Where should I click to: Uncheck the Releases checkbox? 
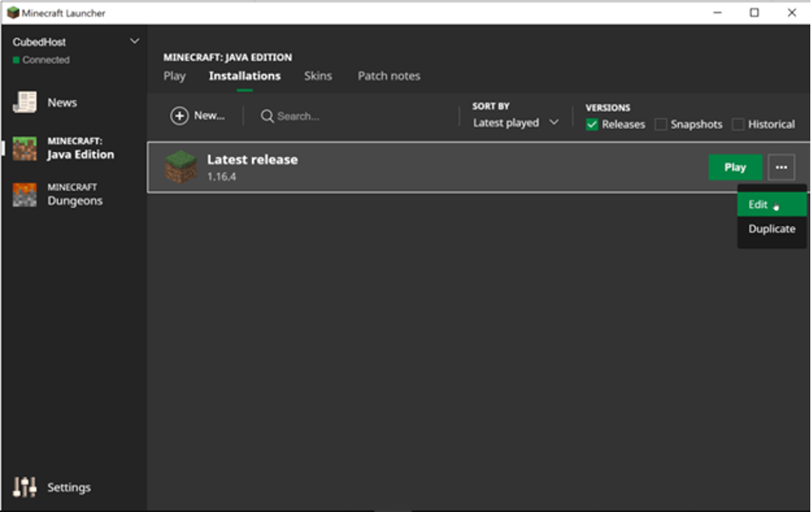(x=592, y=125)
